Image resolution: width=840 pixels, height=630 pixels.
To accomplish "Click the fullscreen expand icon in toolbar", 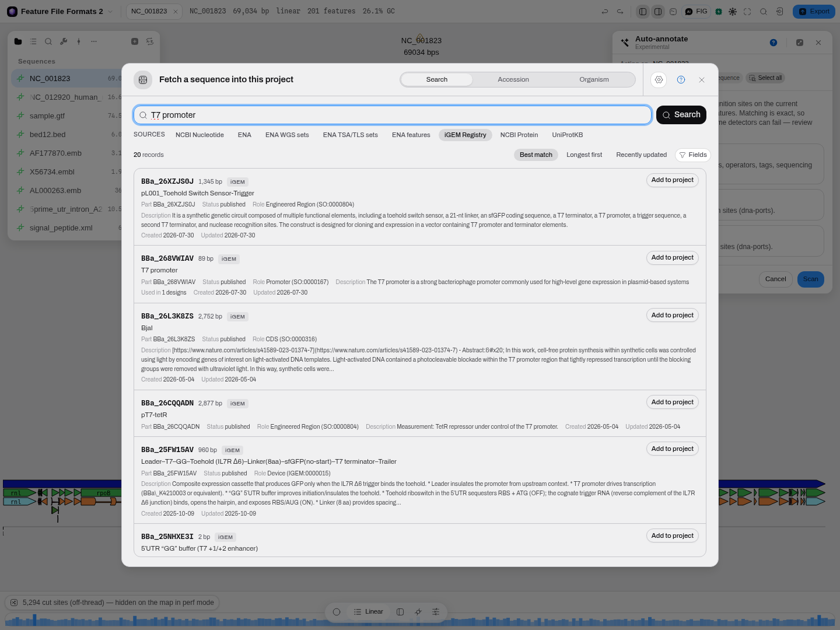I will coord(747,11).
